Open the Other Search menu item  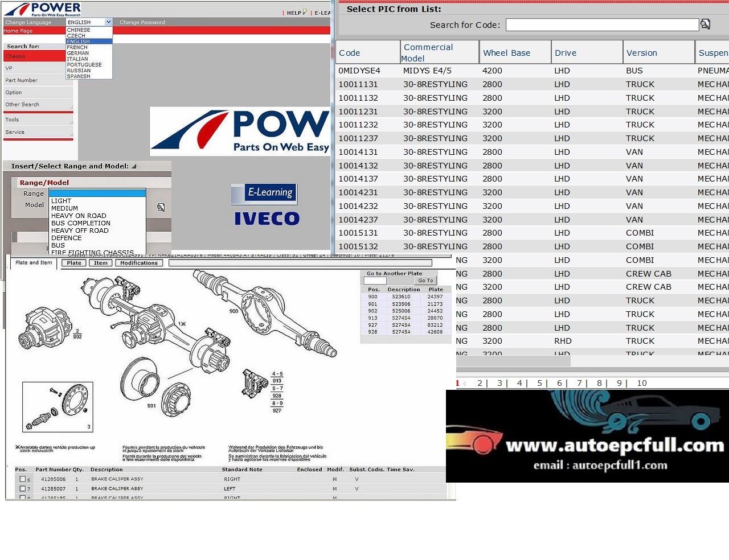coord(38,104)
